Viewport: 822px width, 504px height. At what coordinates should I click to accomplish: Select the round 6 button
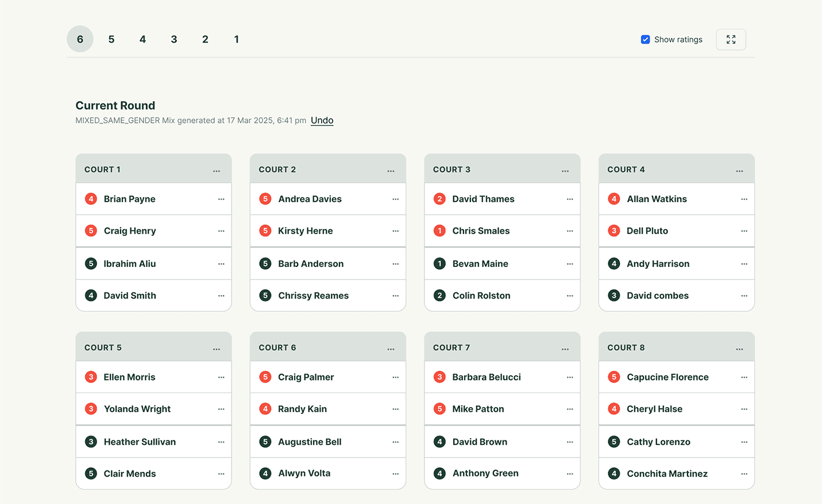(80, 39)
